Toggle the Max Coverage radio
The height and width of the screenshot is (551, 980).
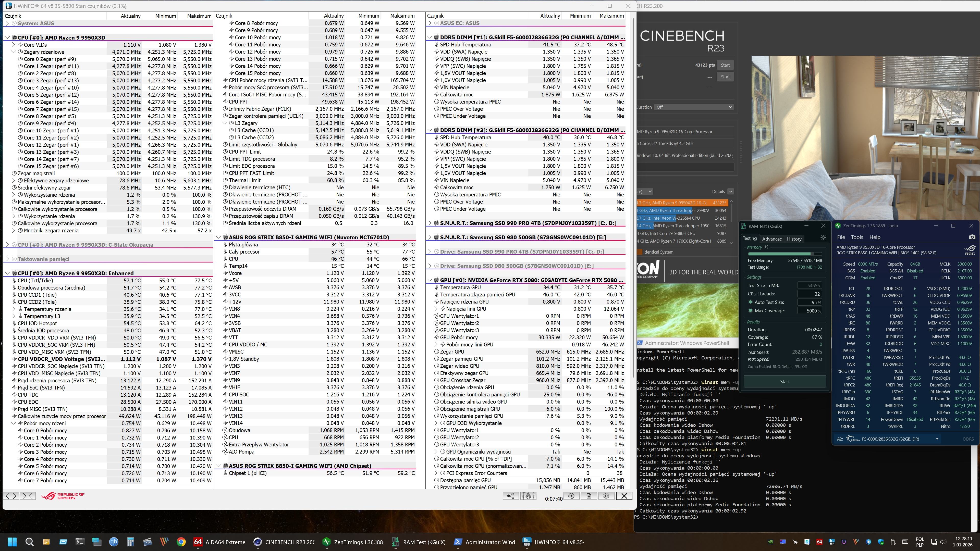750,311
